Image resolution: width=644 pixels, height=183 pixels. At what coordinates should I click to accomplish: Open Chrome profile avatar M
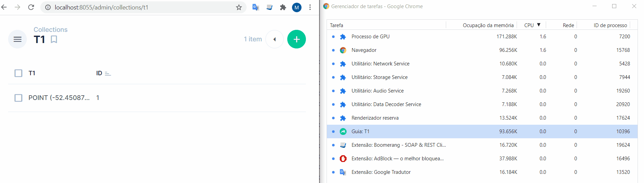[297, 7]
